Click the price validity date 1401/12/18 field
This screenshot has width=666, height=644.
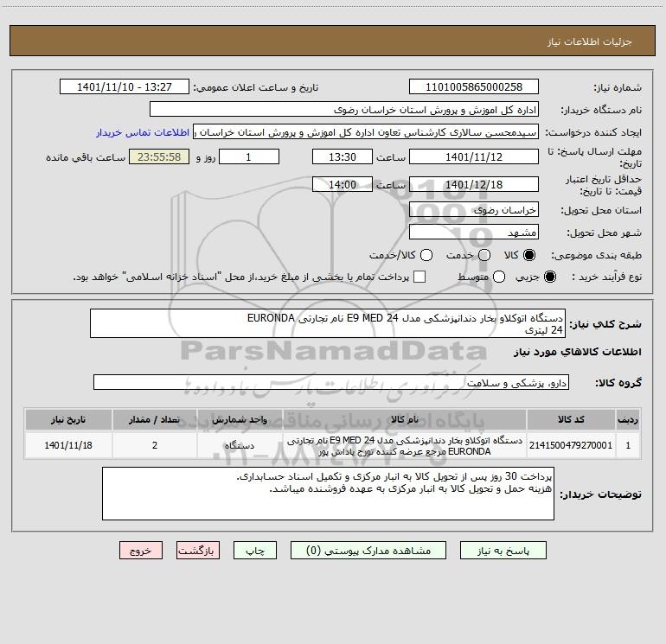coord(474,184)
